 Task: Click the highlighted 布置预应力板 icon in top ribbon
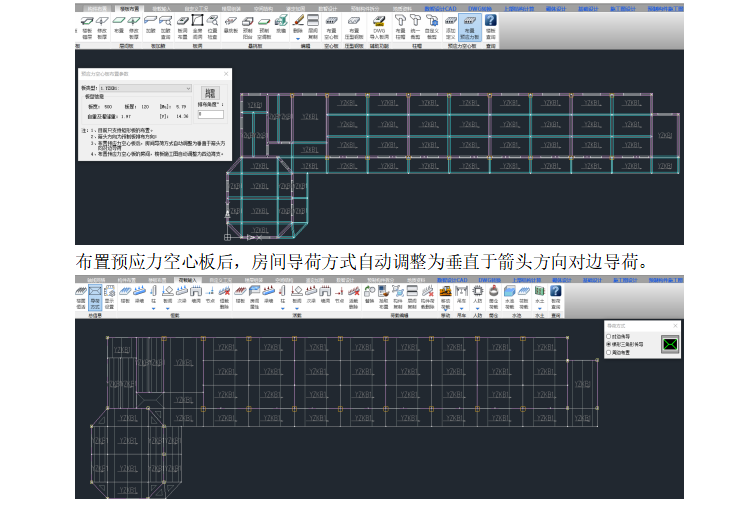pos(469,27)
